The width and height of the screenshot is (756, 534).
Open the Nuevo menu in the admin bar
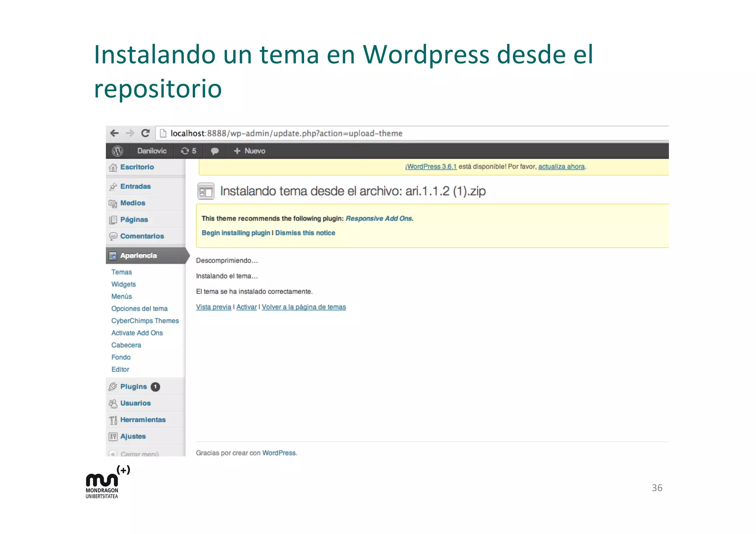(x=250, y=151)
